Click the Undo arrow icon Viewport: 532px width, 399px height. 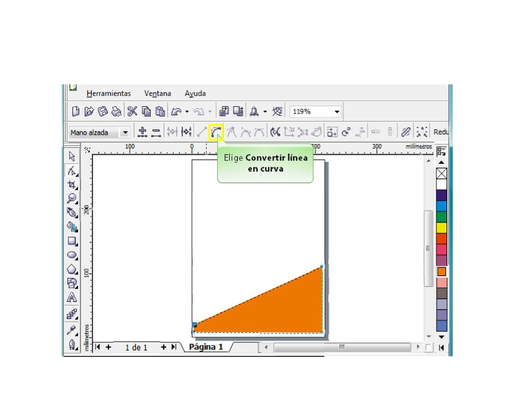coord(177,111)
